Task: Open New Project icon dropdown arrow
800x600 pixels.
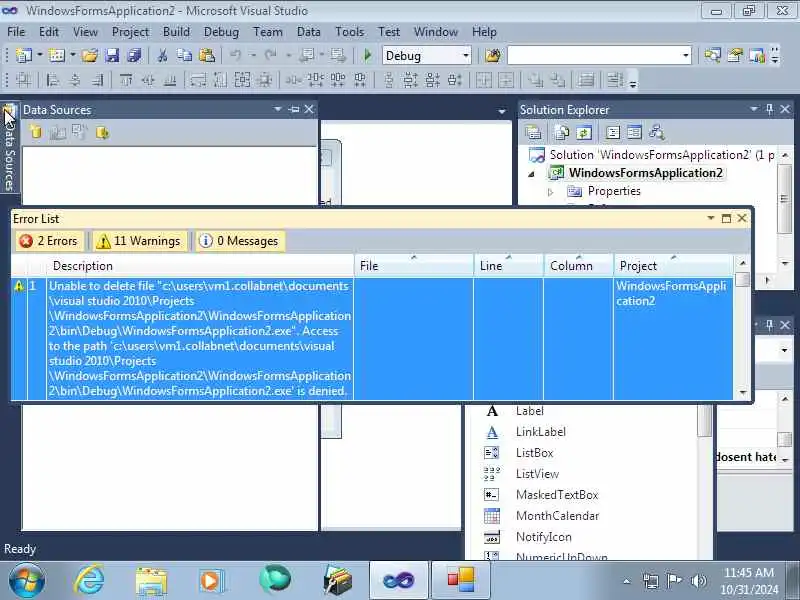Action: tap(40, 55)
